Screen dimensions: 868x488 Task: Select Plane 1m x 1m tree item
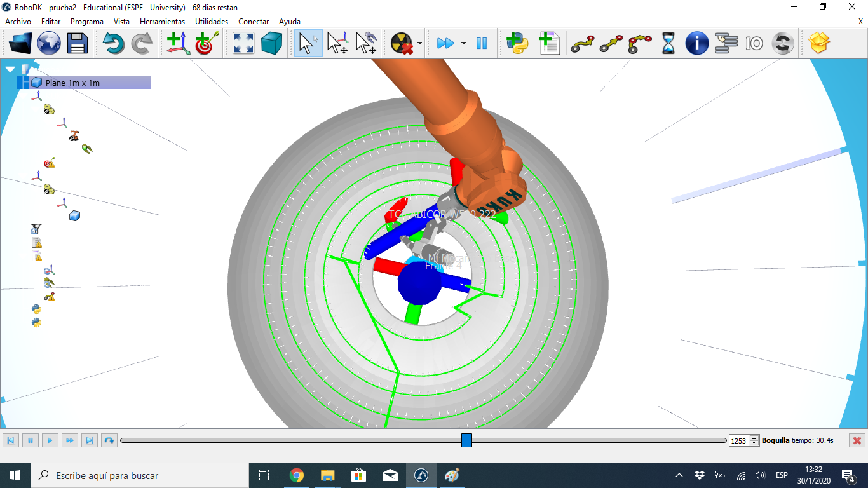[72, 83]
